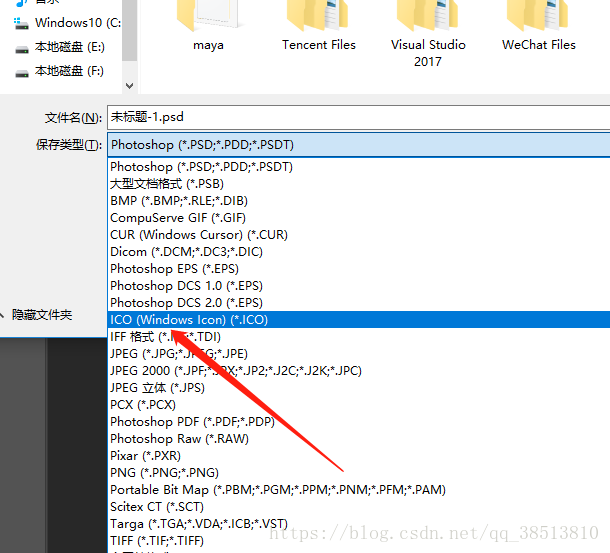Select TIFF (*.TIF;*.TIFF) format
The height and width of the screenshot is (553, 610).
[359, 541]
